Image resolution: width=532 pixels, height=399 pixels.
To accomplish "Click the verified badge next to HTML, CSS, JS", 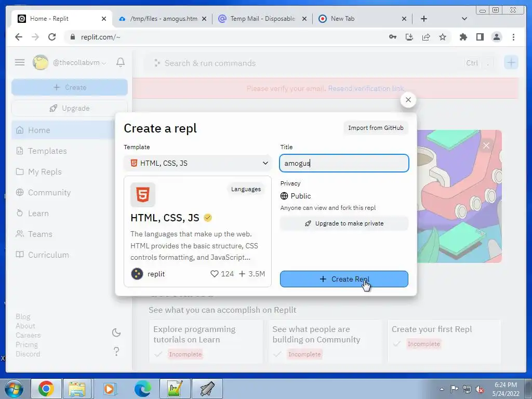I will (x=208, y=218).
